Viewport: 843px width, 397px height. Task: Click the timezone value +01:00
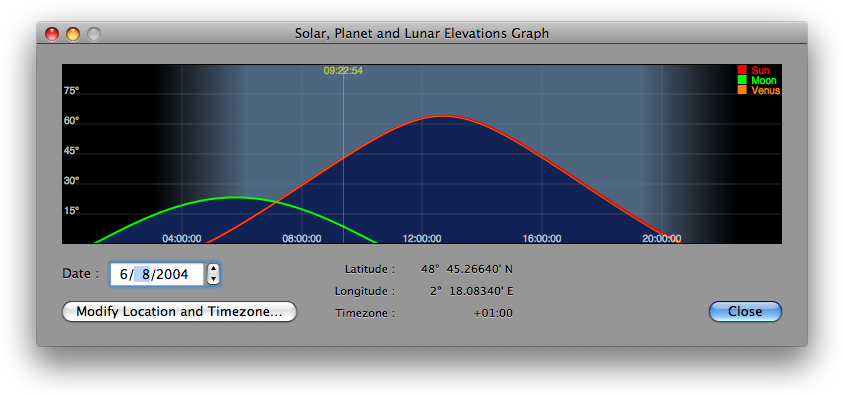click(493, 313)
